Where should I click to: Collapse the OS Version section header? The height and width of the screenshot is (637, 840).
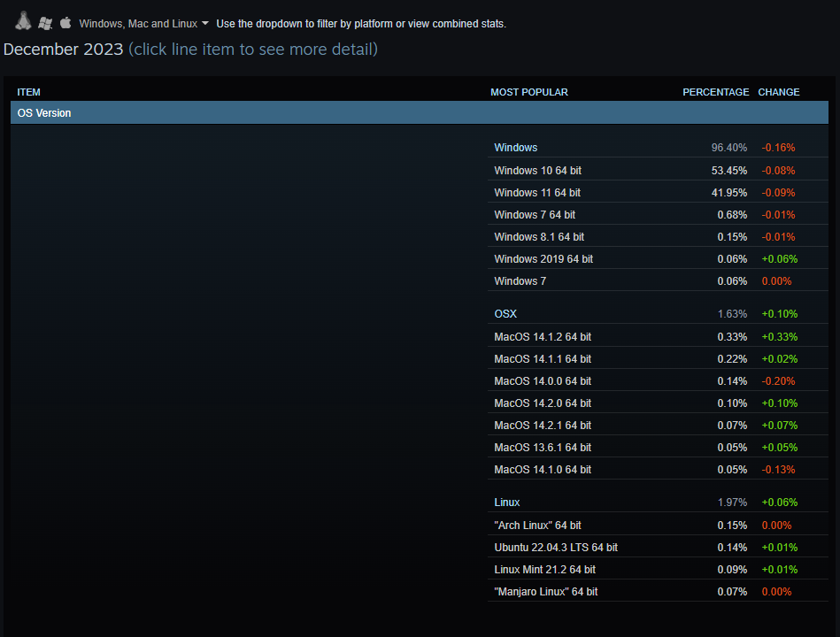[x=420, y=113]
